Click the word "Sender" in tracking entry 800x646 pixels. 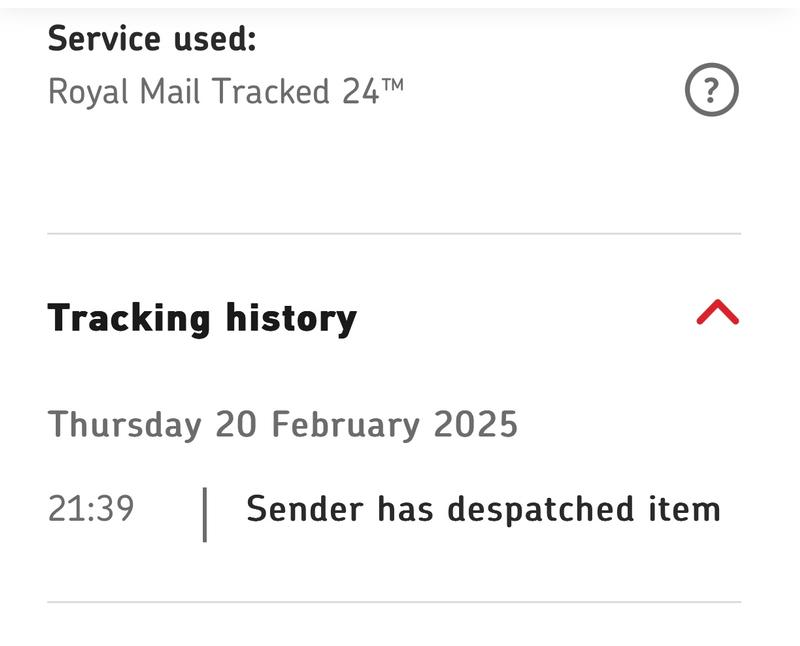(306, 509)
